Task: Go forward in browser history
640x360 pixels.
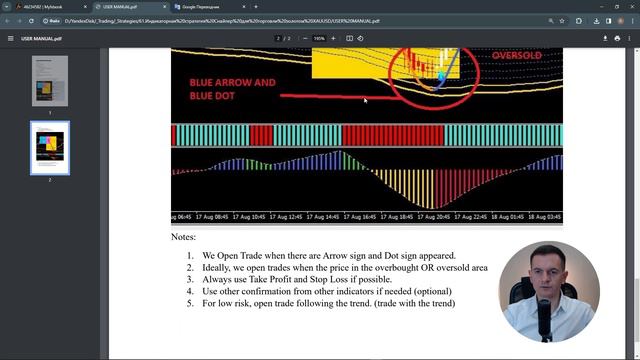Action: click(x=20, y=21)
